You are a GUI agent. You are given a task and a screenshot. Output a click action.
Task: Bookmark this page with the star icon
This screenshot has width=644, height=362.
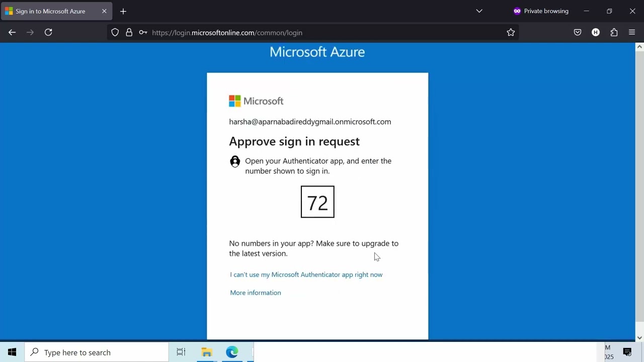pos(511,32)
